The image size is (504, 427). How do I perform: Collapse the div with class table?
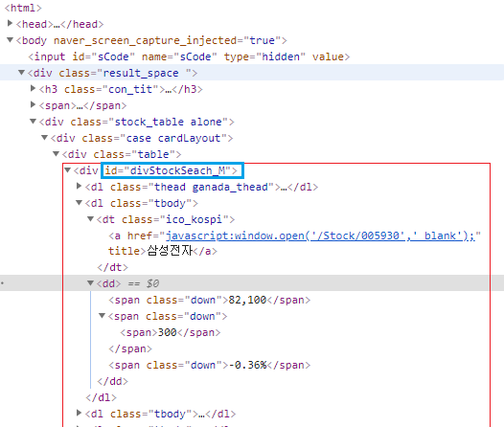(x=56, y=154)
